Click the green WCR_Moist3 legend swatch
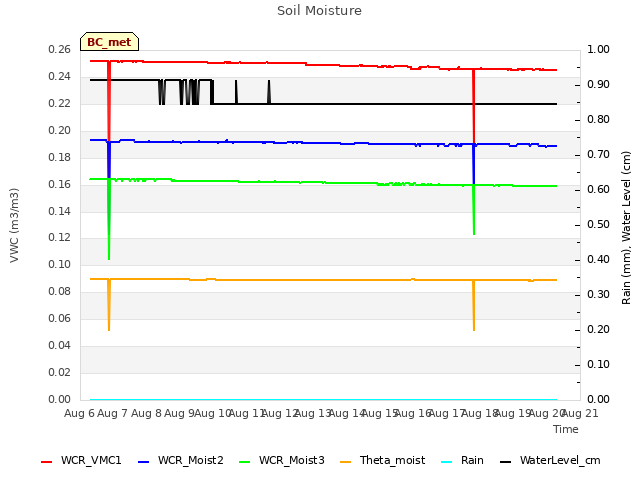The height and width of the screenshot is (480, 640). pos(244,462)
